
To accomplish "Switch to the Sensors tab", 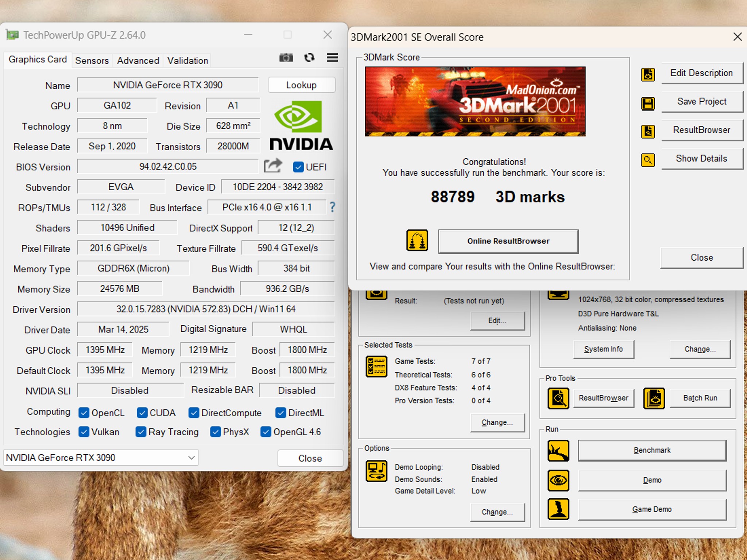I will [92, 61].
